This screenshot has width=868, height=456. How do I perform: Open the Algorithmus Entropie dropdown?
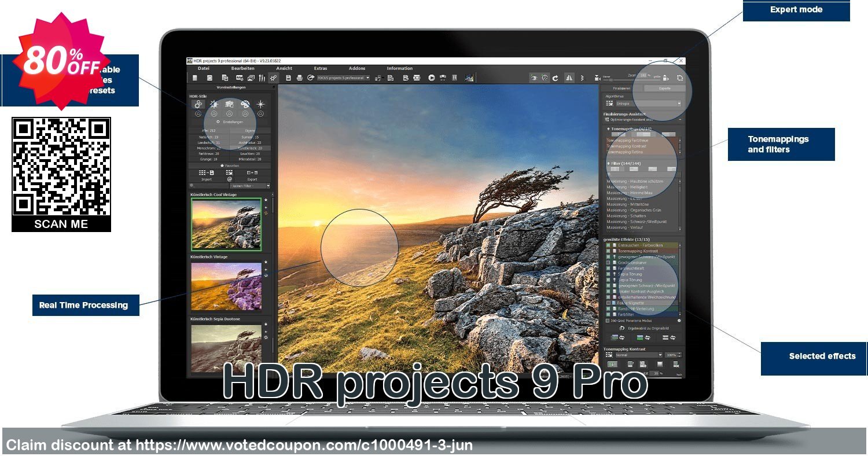(649, 104)
